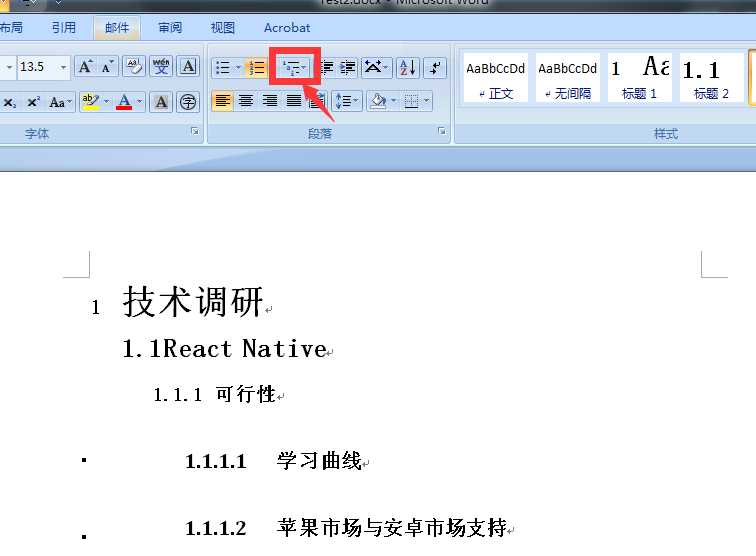756x556 pixels.
Task: Toggle Center alignment
Action: pos(246,101)
